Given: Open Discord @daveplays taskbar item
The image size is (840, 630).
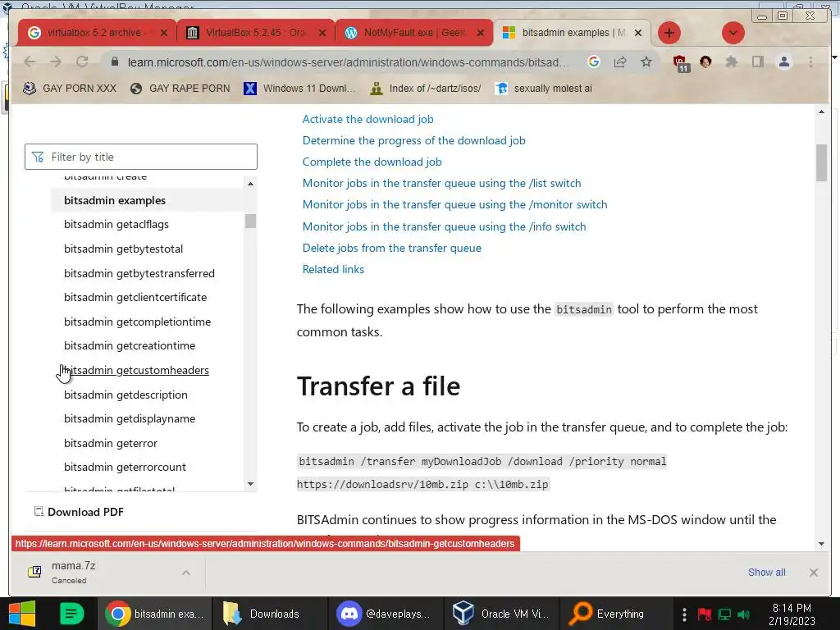Looking at the screenshot, I should pyautogui.click(x=384, y=614).
